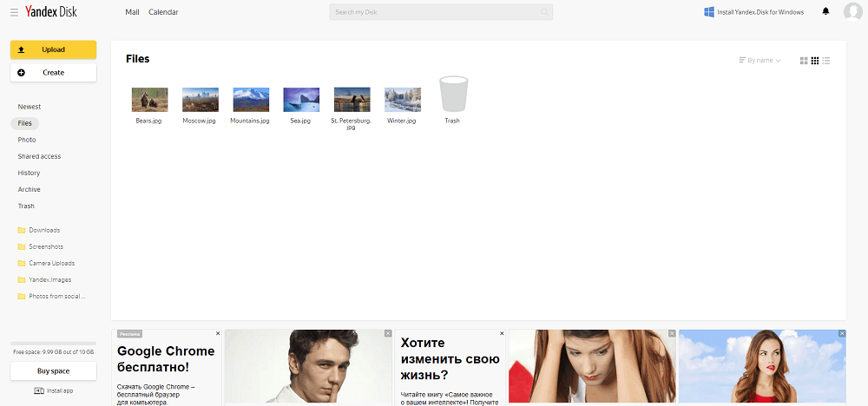The height and width of the screenshot is (406, 868).
Task: Click the Upload button
Action: click(53, 49)
